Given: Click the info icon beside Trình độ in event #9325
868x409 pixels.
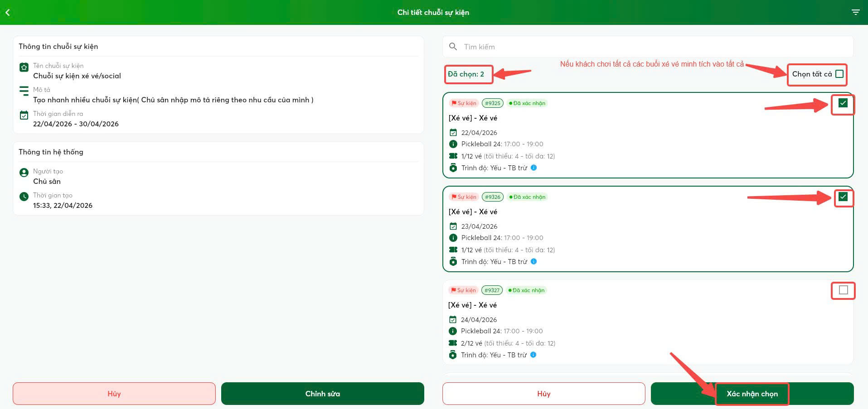Looking at the screenshot, I should pyautogui.click(x=534, y=168).
